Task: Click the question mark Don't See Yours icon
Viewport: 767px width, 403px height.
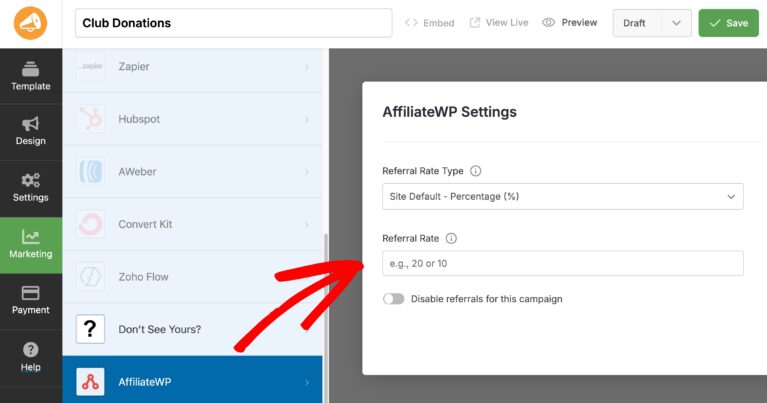Action: (91, 329)
